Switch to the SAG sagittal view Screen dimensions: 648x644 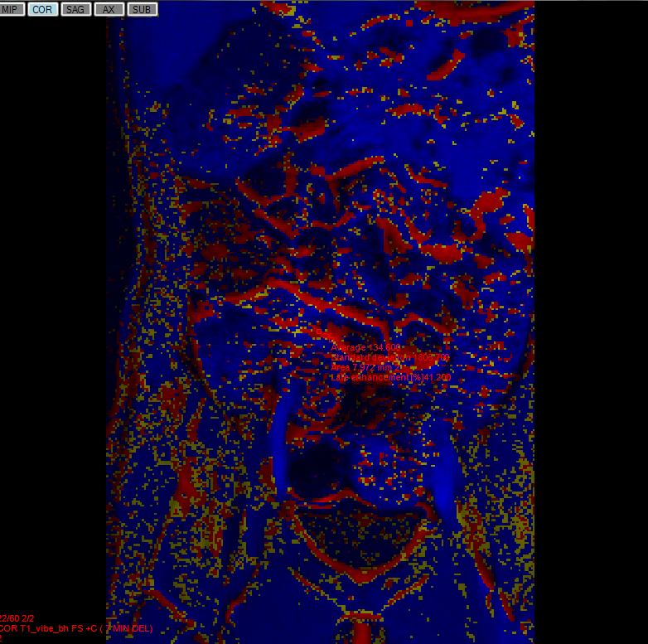point(76,9)
